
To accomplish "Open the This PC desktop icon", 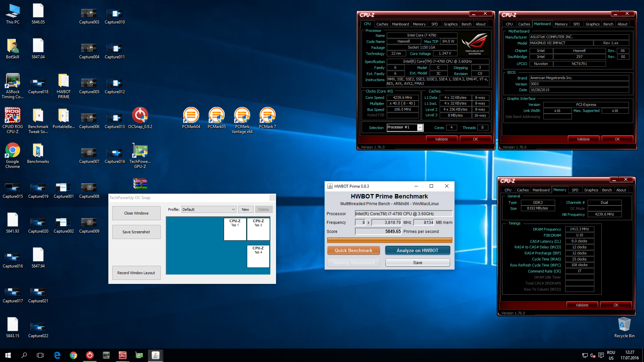I will point(13,14).
